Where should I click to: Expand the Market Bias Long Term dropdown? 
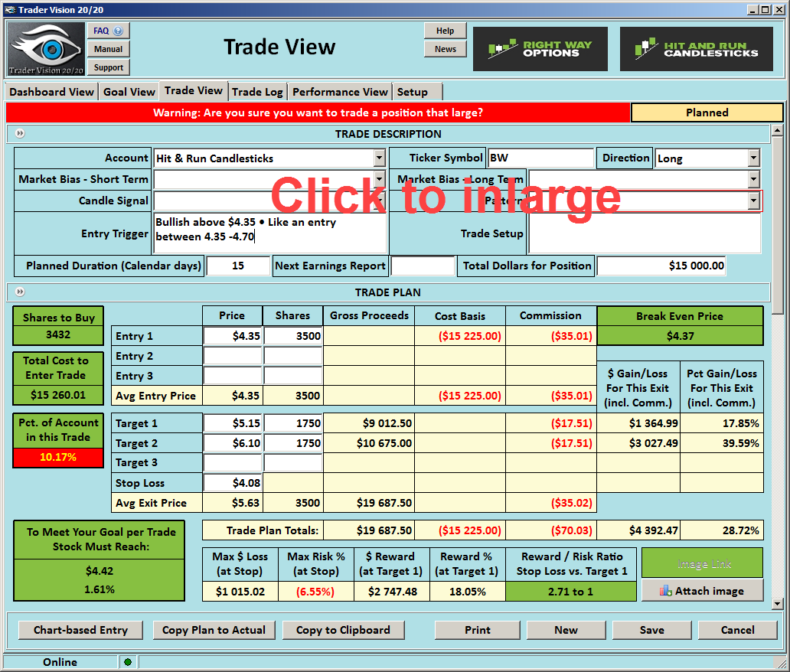(x=753, y=180)
